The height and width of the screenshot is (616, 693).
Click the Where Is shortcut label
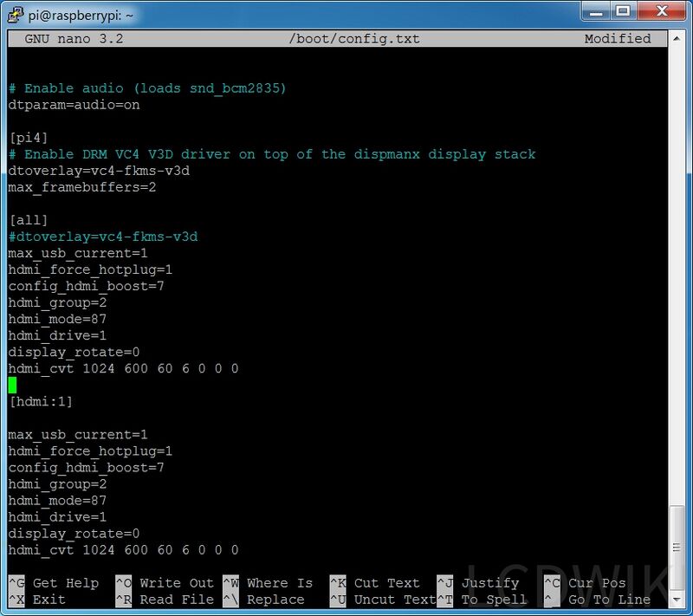(279, 583)
